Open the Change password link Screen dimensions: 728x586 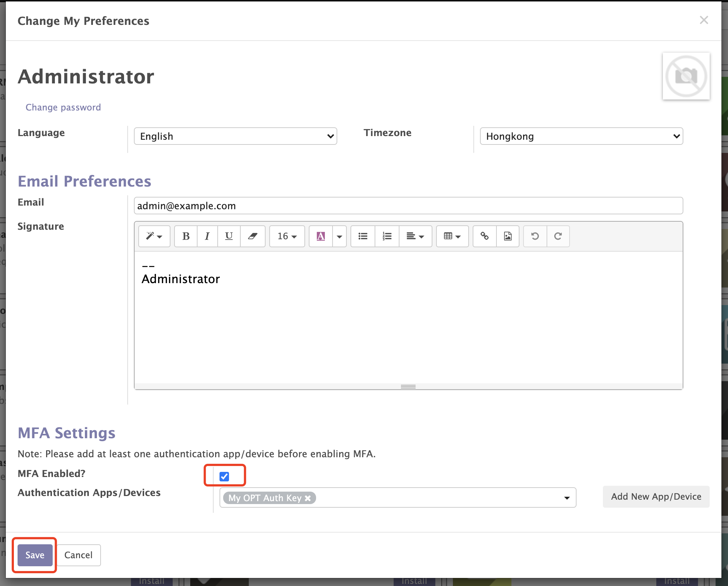(x=63, y=107)
